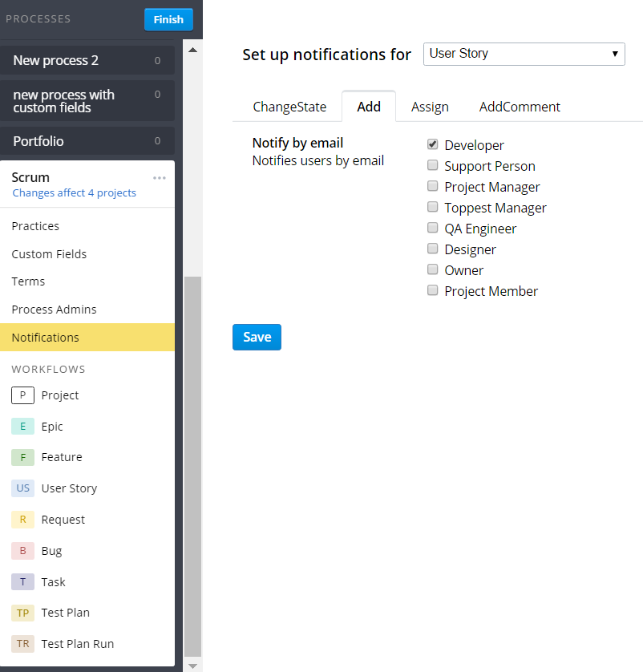Uncheck the Developer notification checkbox

432,144
